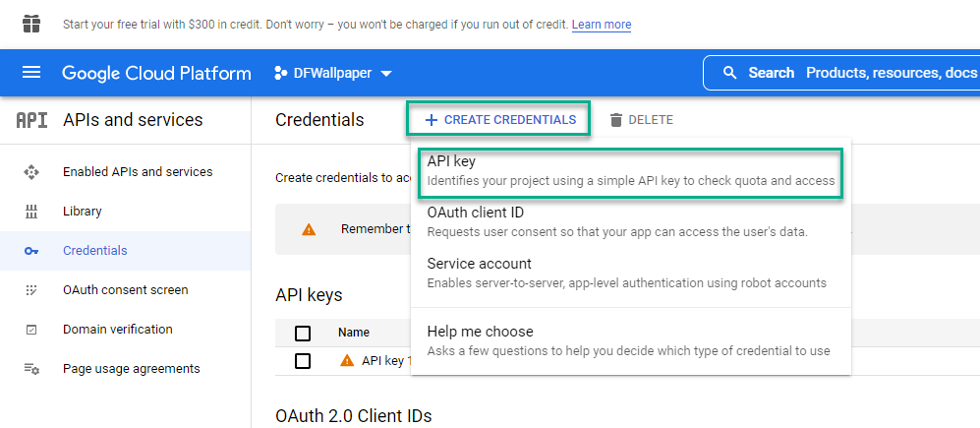The height and width of the screenshot is (428, 980).
Task: Click the API keys section heading
Action: coord(309,295)
